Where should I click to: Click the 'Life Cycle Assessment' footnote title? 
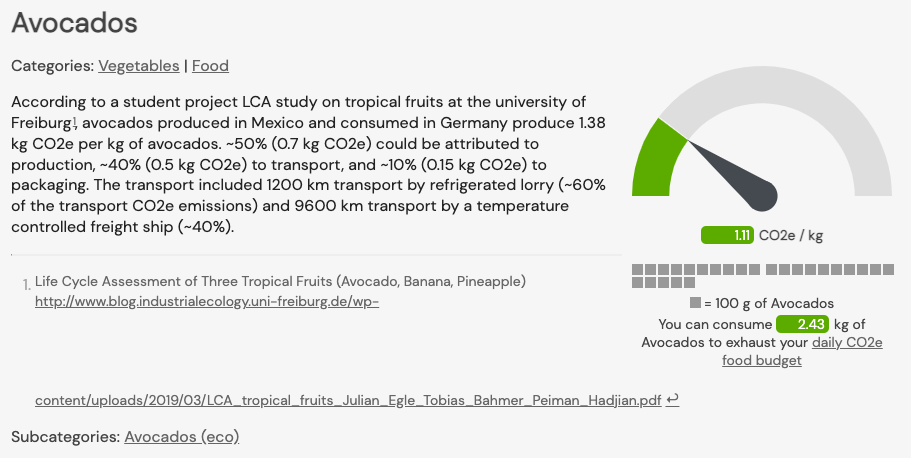(280, 281)
